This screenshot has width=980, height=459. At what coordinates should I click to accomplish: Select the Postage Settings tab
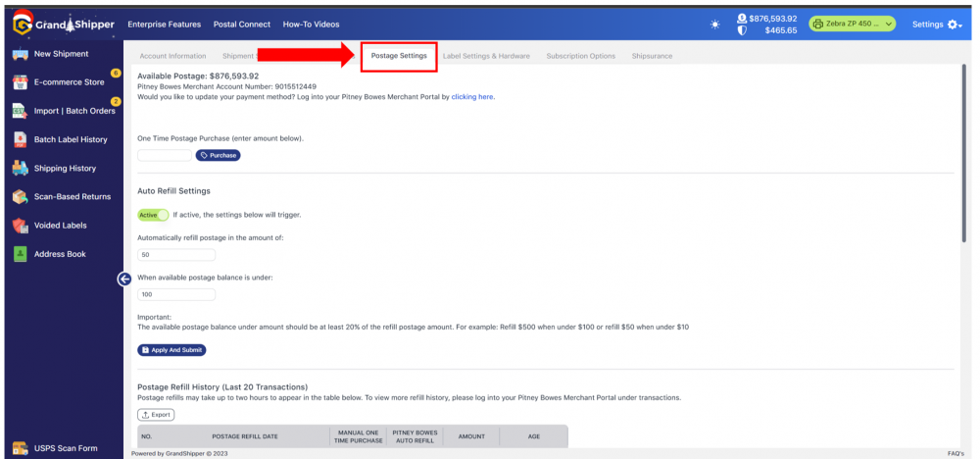pos(399,56)
